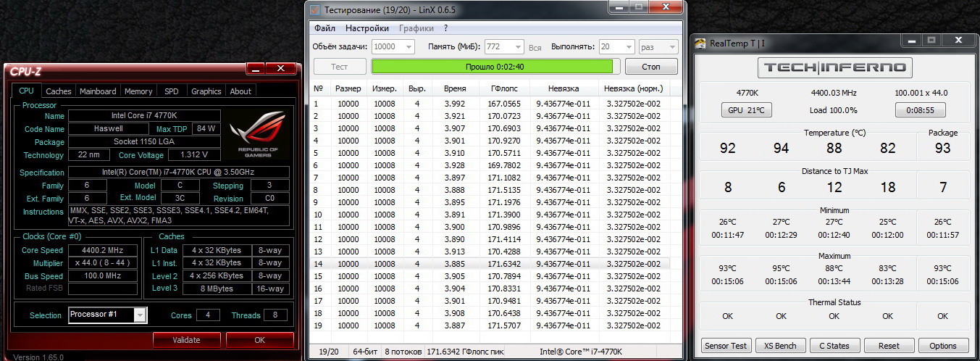This screenshot has height=361, width=980.
Task: Open the Memory tab in CPU-Z
Action: coord(138,91)
